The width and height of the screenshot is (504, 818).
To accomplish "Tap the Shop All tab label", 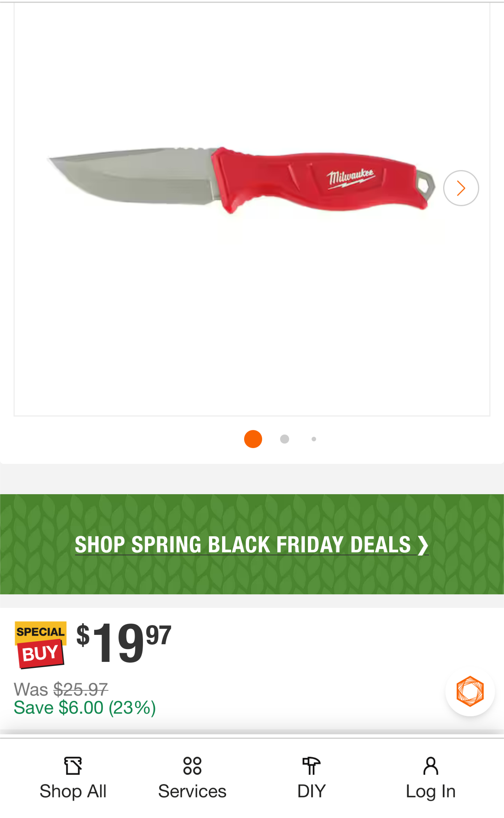I will click(x=73, y=791).
